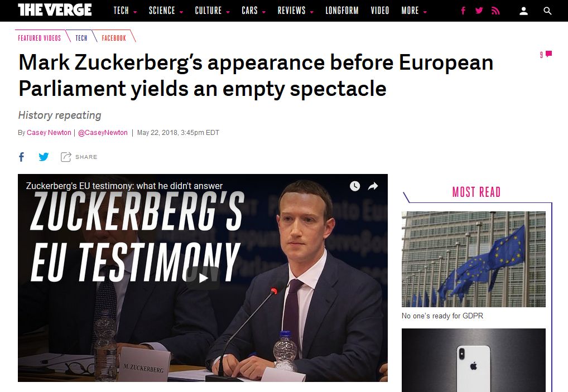The height and width of the screenshot is (392, 568).
Task: Open Casey Newton author link
Action: tap(49, 133)
